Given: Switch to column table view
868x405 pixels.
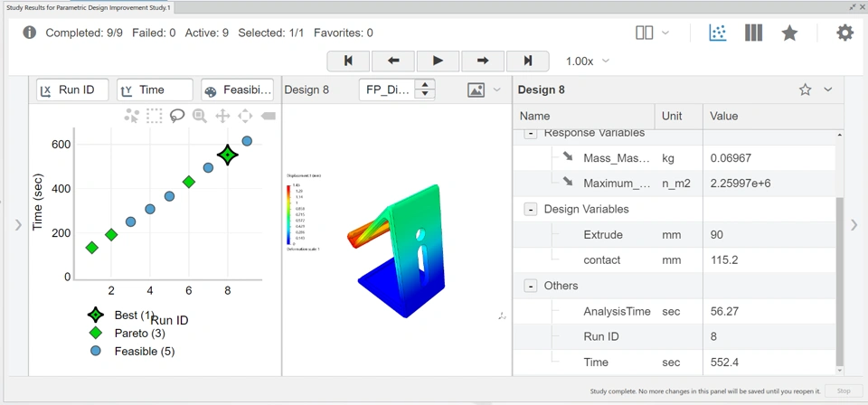Looking at the screenshot, I should pos(753,33).
